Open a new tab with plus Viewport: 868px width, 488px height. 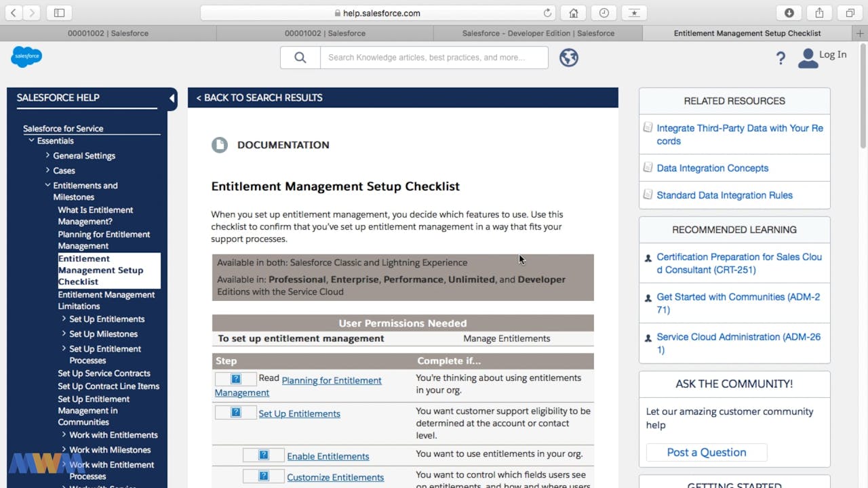click(861, 33)
